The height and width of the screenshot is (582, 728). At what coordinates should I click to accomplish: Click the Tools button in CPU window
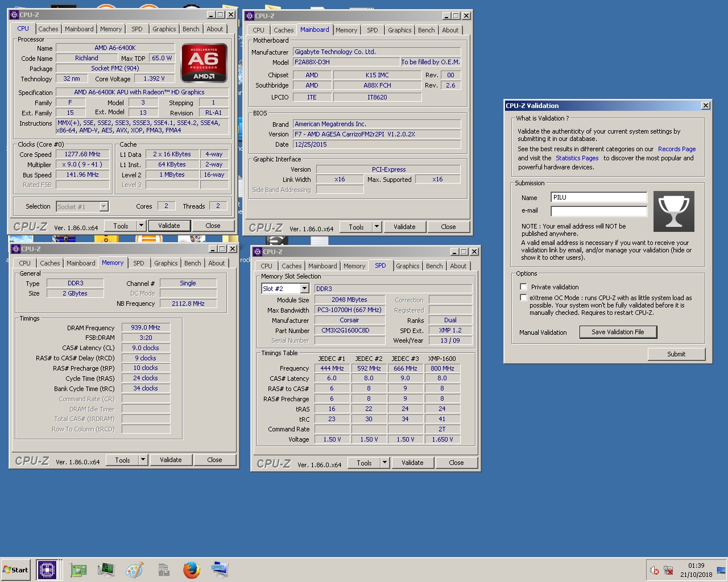coord(121,226)
